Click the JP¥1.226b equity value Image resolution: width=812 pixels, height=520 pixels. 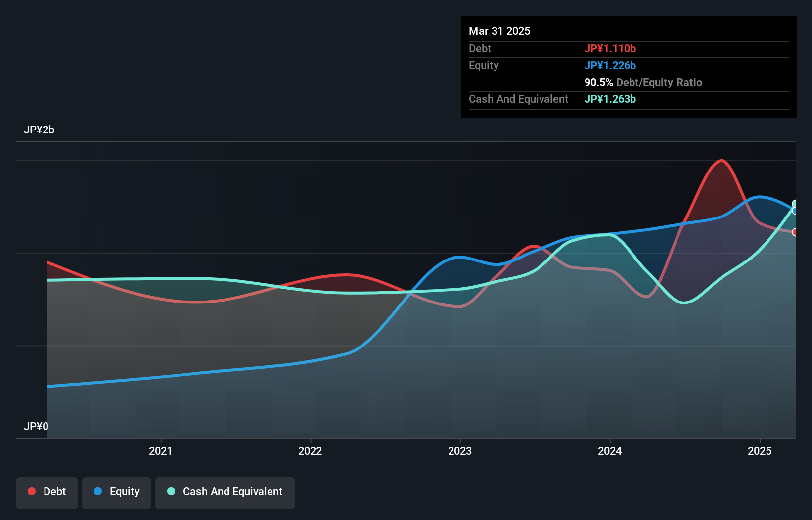click(x=610, y=65)
